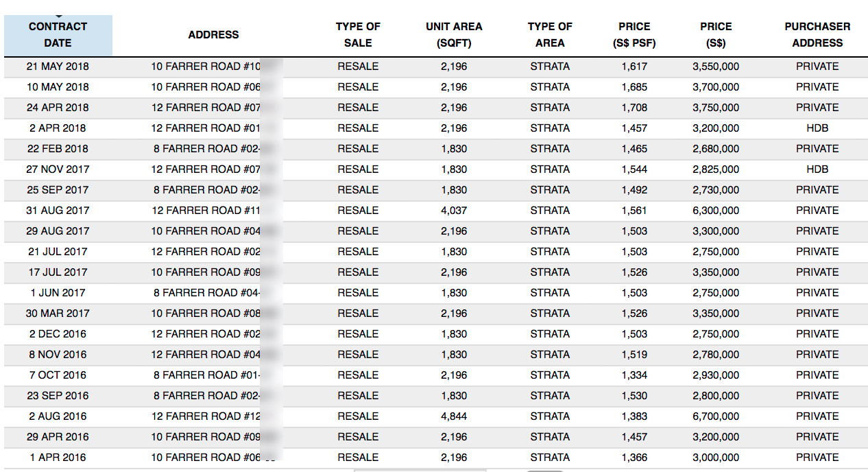The width and height of the screenshot is (868, 472).
Task: Select the 21 MAY 2018 contract date cell
Action: (x=58, y=67)
